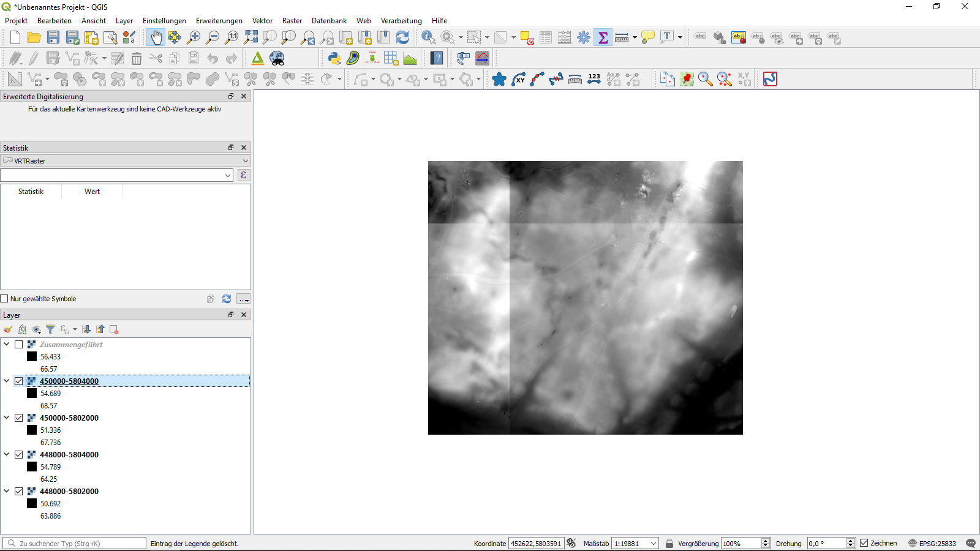
Task: Click the black swatch for value 56.433
Action: click(32, 357)
